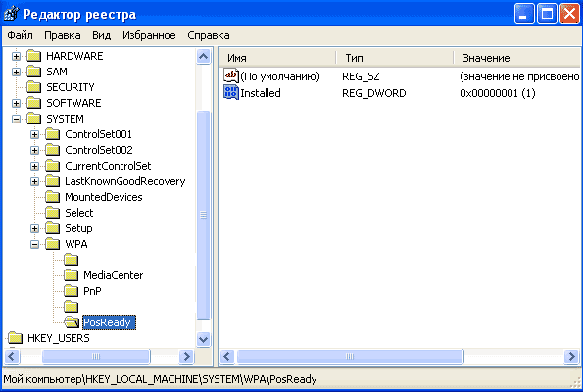Select the SECURITY key label

click(71, 87)
